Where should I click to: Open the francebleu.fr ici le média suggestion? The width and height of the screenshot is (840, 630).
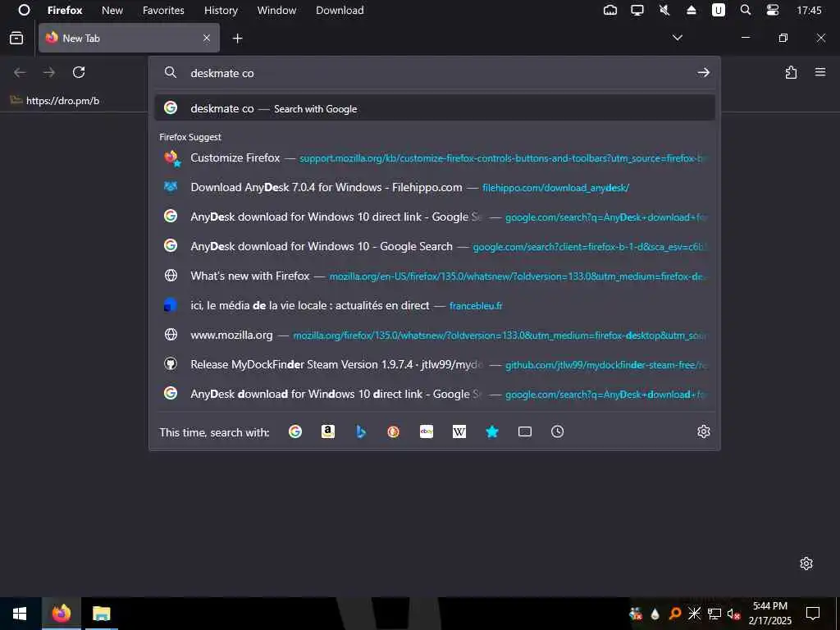pyautogui.click(x=435, y=305)
